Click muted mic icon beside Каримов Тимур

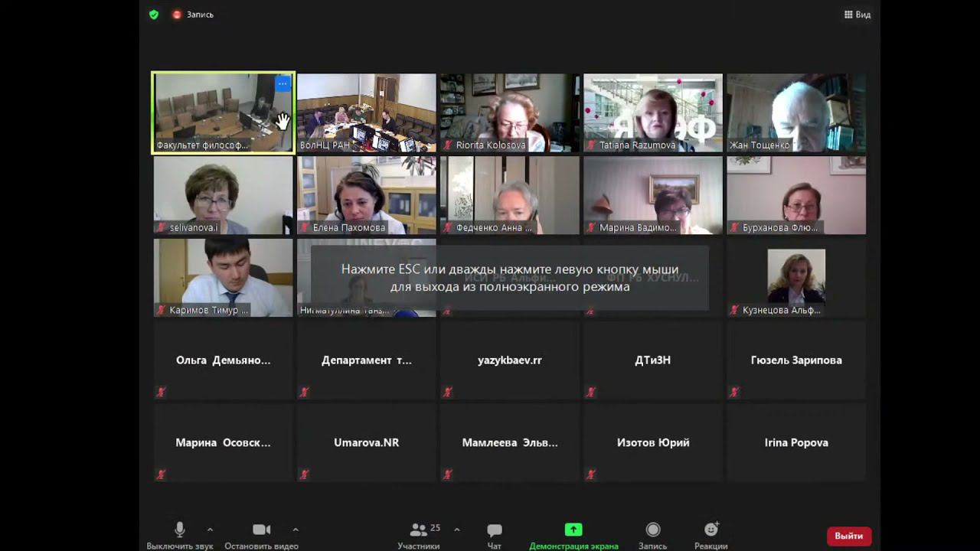[x=162, y=310]
